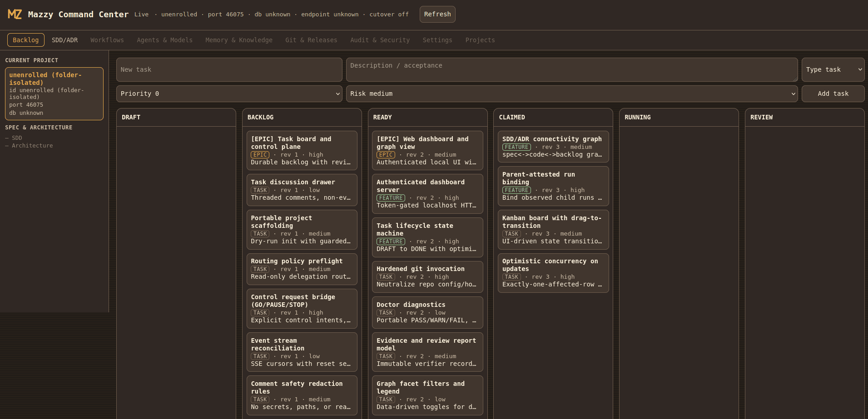Click the Mazzy MZ logo icon
This screenshot has height=419, width=868.
coord(15,14)
